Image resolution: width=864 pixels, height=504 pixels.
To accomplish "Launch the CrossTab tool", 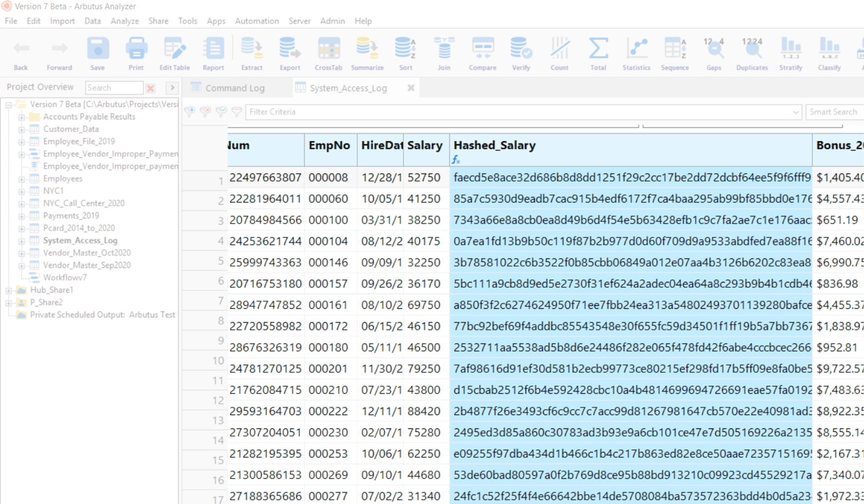I will [328, 53].
